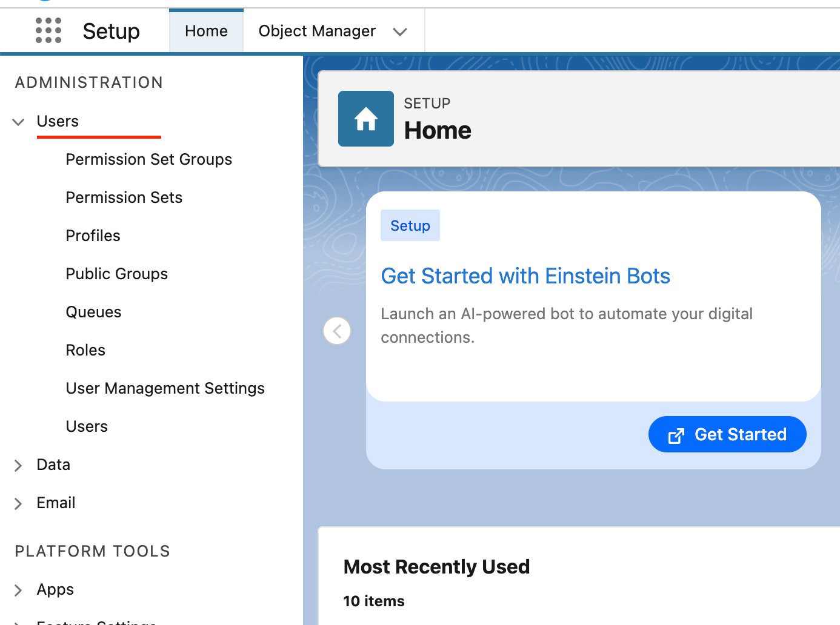Expand the Apps section
Image resolution: width=840 pixels, height=625 pixels.
pos(18,590)
